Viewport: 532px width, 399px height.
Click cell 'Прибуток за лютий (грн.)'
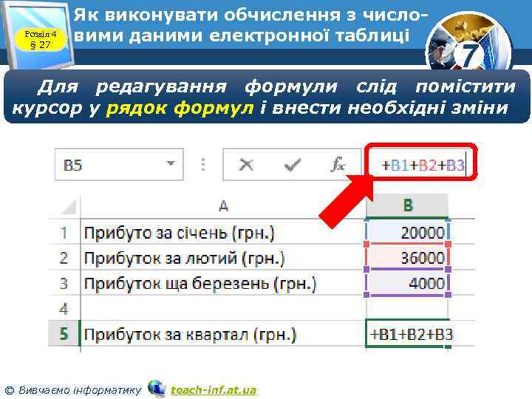pos(223,258)
